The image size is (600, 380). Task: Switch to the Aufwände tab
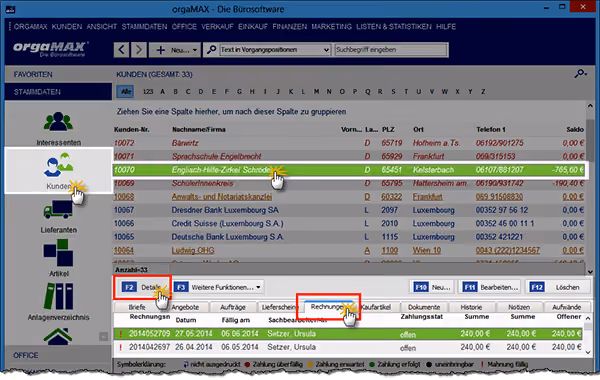pyautogui.click(x=566, y=307)
